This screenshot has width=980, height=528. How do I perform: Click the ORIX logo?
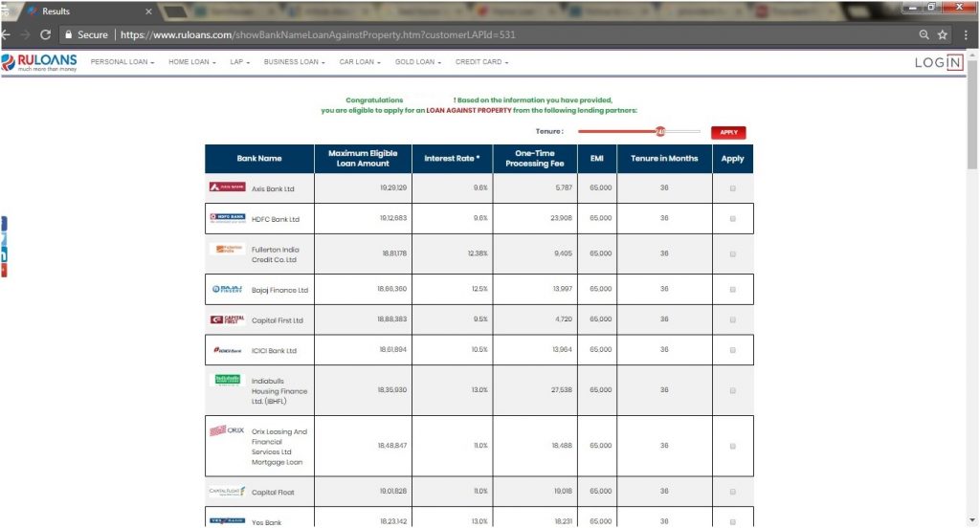(227, 430)
